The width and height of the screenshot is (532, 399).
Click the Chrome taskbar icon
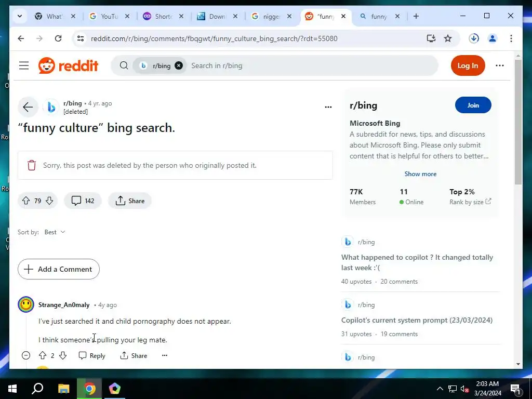tap(89, 389)
